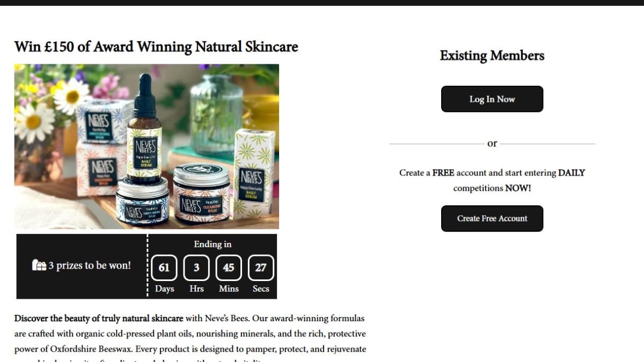Click the Existing Members heading

[492, 56]
